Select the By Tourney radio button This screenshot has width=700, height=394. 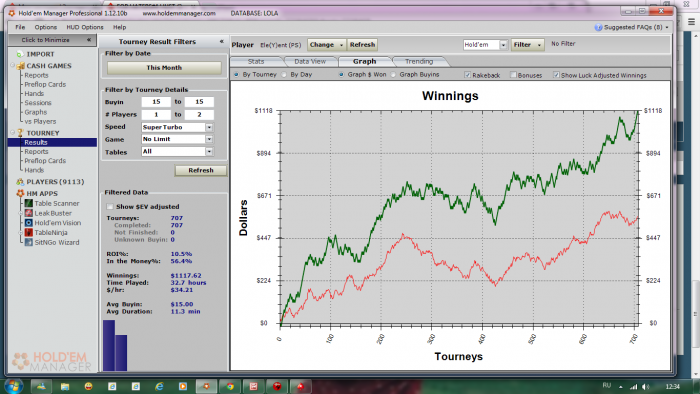pos(236,75)
